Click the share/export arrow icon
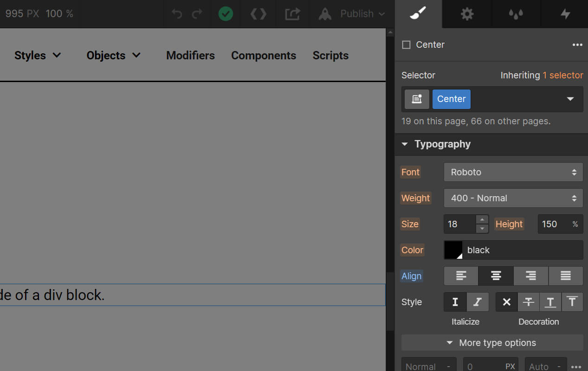Screen dimensions: 588x371 click(x=292, y=14)
